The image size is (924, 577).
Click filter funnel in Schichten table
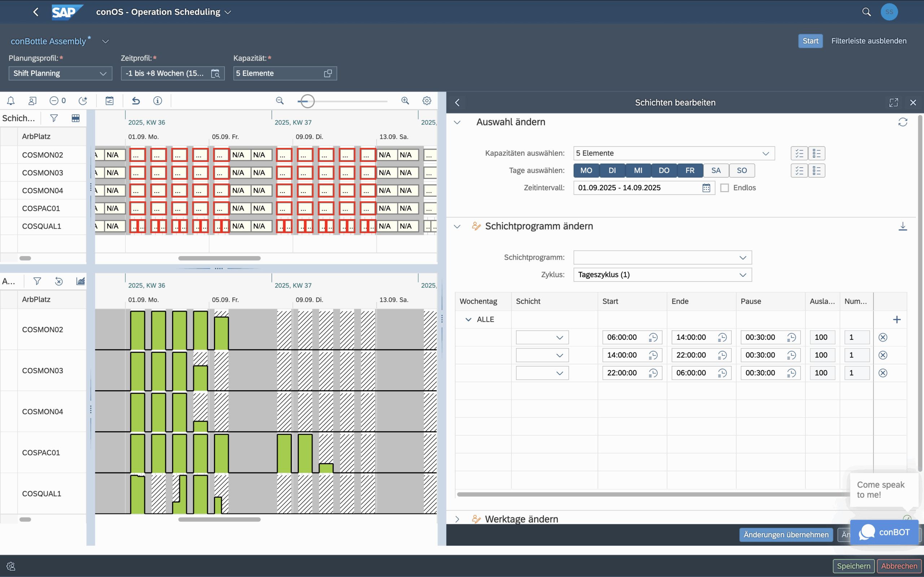[54, 118]
